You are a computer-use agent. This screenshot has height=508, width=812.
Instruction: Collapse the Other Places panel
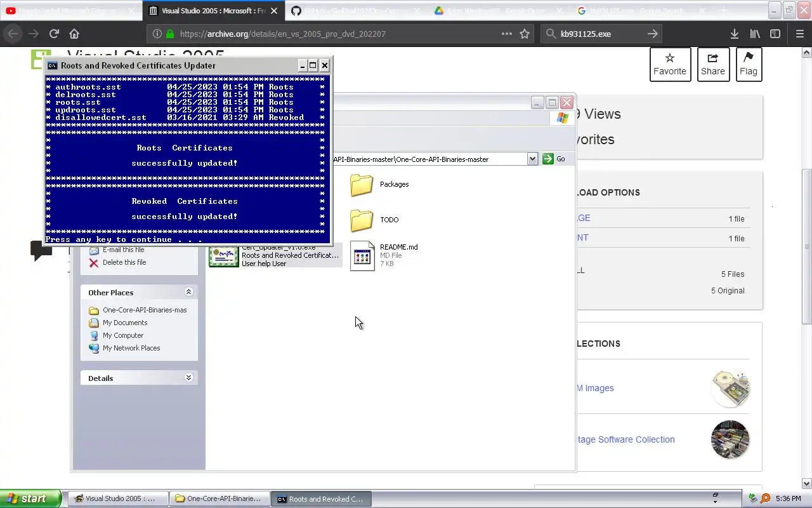pos(188,292)
